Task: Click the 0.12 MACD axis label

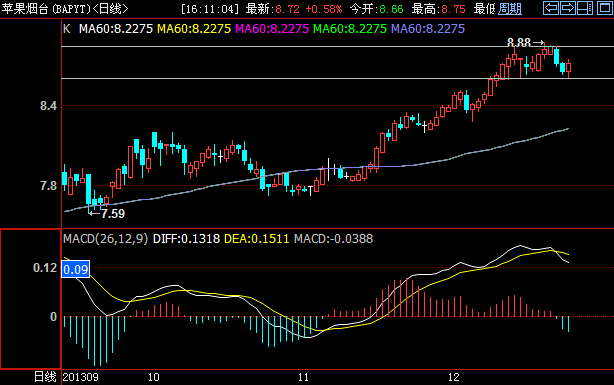Action: (x=45, y=268)
